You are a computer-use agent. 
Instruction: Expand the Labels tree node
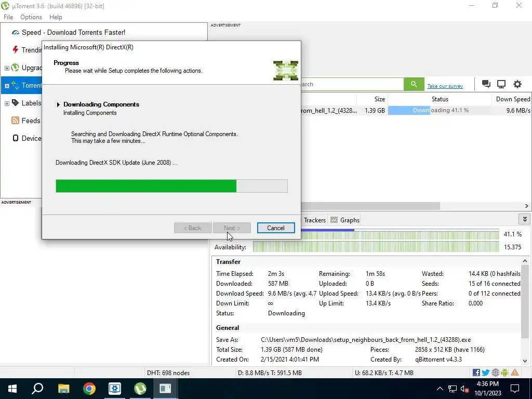[x=7, y=103]
